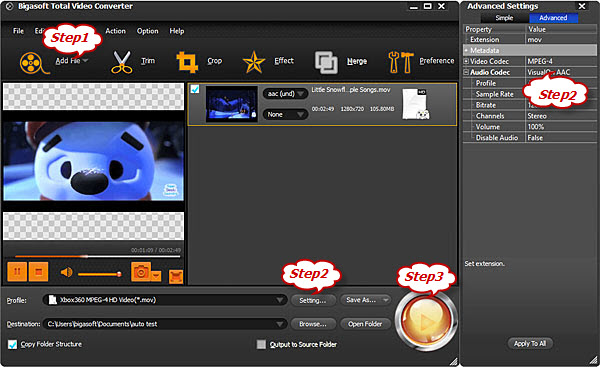Open the Crop tool icon
The image size is (600, 367).
coord(187,62)
